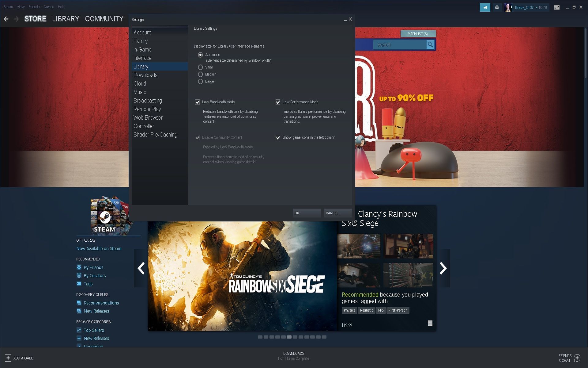
Task: Go to the STORE tab
Action: click(35, 19)
